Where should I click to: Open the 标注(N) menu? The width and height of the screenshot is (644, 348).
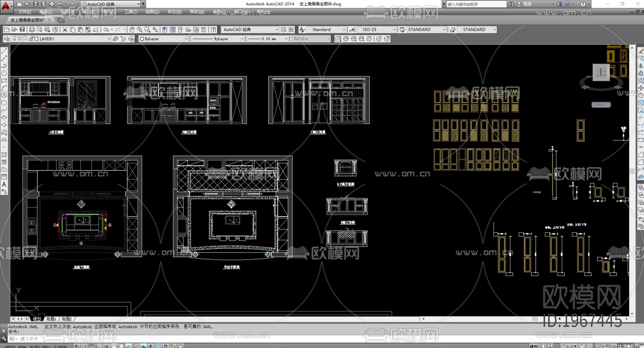175,12
